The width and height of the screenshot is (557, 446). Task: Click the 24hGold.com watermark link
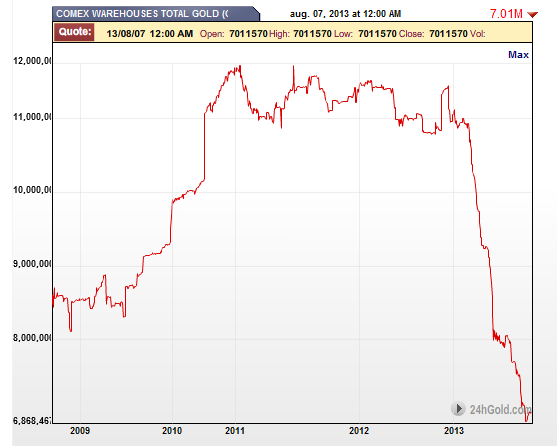tap(500, 409)
